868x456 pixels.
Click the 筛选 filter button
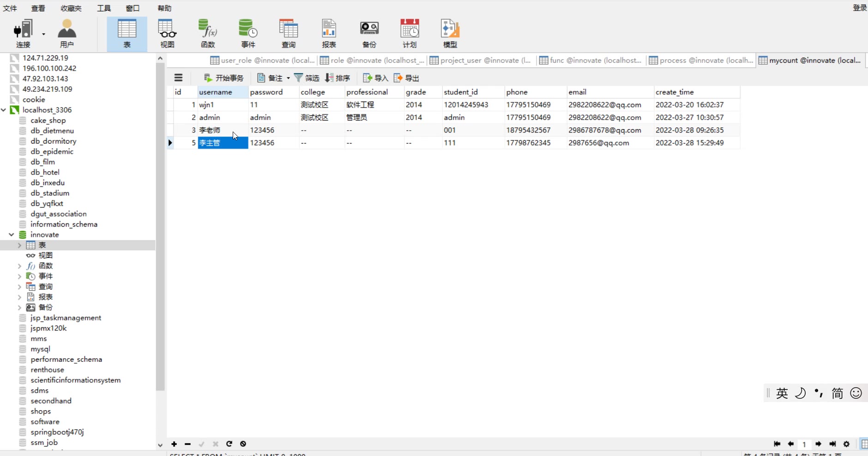307,78
